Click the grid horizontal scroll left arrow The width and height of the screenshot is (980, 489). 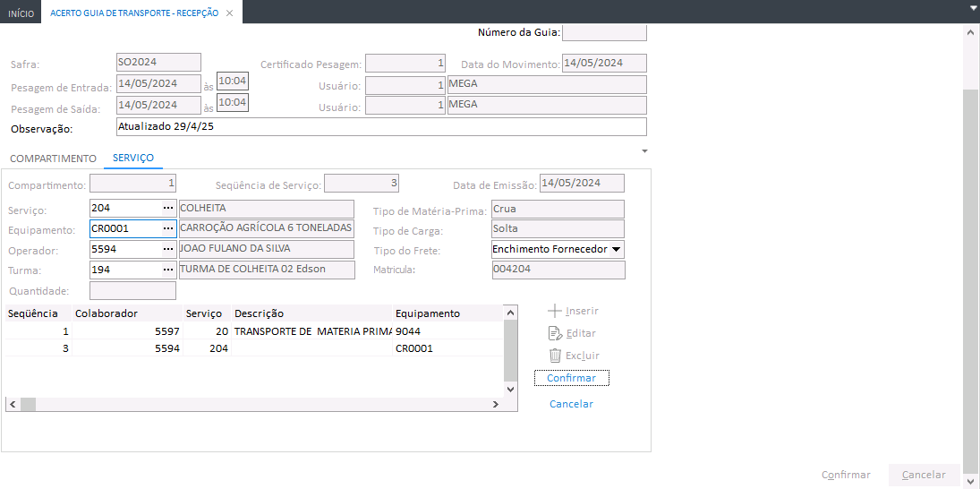coord(13,405)
